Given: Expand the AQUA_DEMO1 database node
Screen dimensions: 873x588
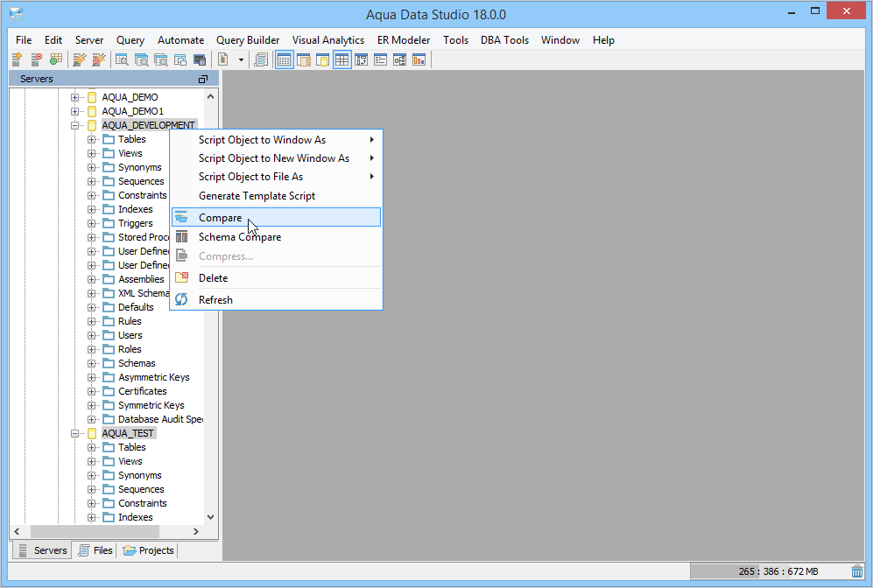Looking at the screenshot, I should (x=74, y=111).
